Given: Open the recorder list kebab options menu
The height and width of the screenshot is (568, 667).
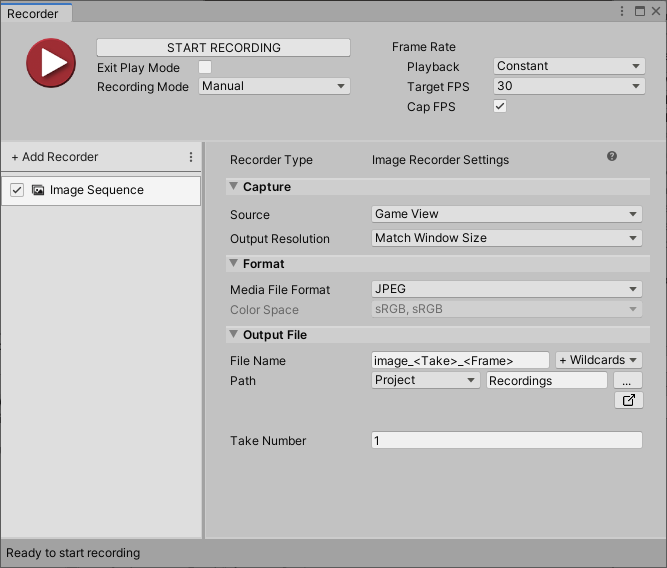Looking at the screenshot, I should pyautogui.click(x=191, y=157).
